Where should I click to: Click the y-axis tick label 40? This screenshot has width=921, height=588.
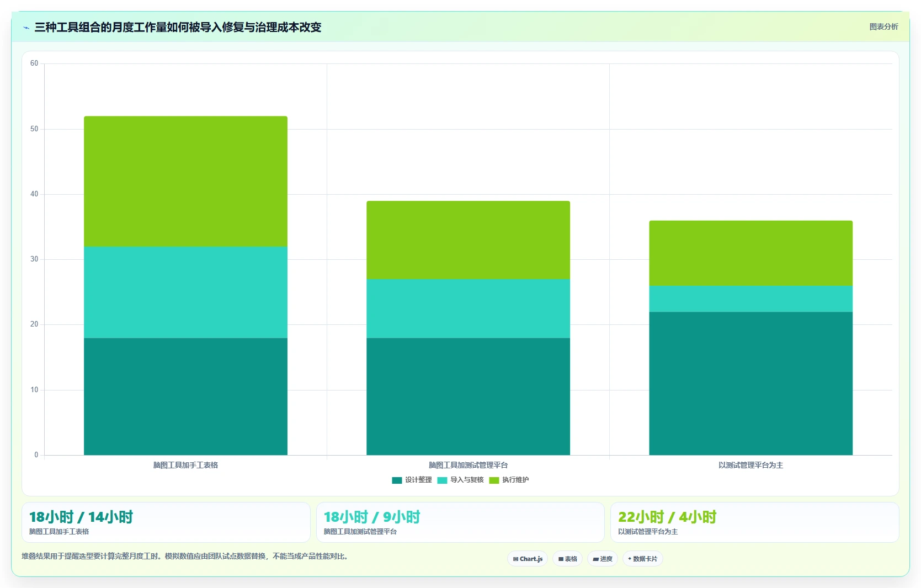click(x=34, y=194)
